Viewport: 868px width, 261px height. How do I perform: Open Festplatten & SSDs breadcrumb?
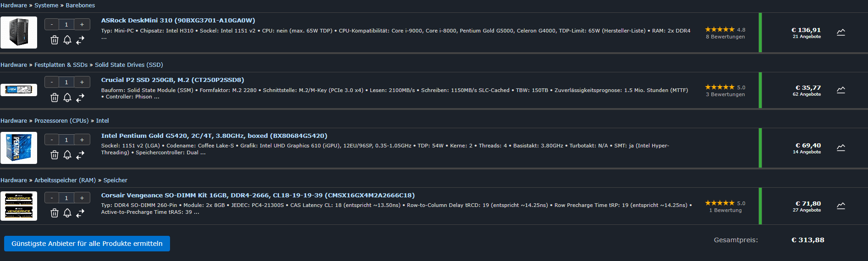pyautogui.click(x=61, y=65)
